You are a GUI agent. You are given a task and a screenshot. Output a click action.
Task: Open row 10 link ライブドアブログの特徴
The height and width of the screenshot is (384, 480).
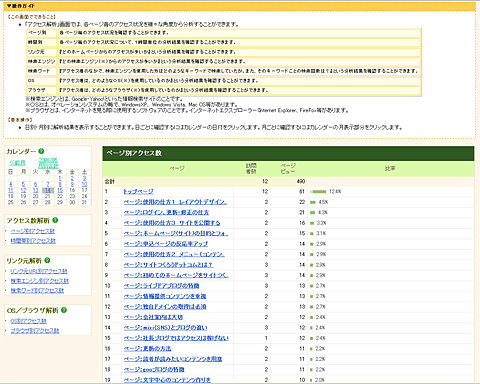(161, 286)
